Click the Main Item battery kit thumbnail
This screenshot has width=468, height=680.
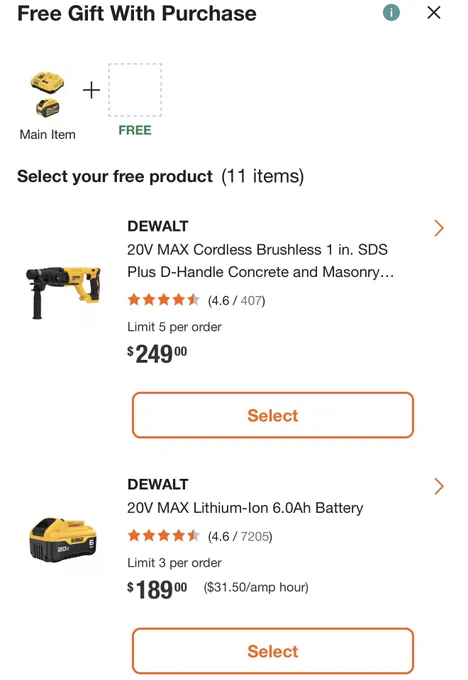47,95
